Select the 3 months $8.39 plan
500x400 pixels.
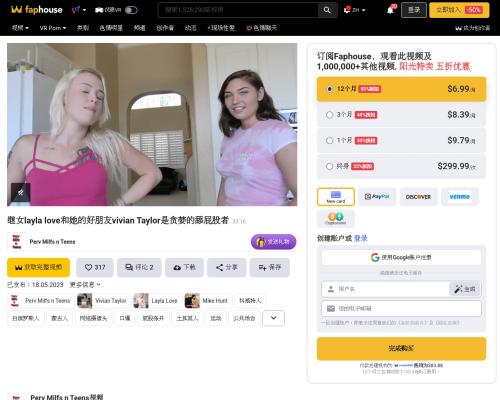401,115
